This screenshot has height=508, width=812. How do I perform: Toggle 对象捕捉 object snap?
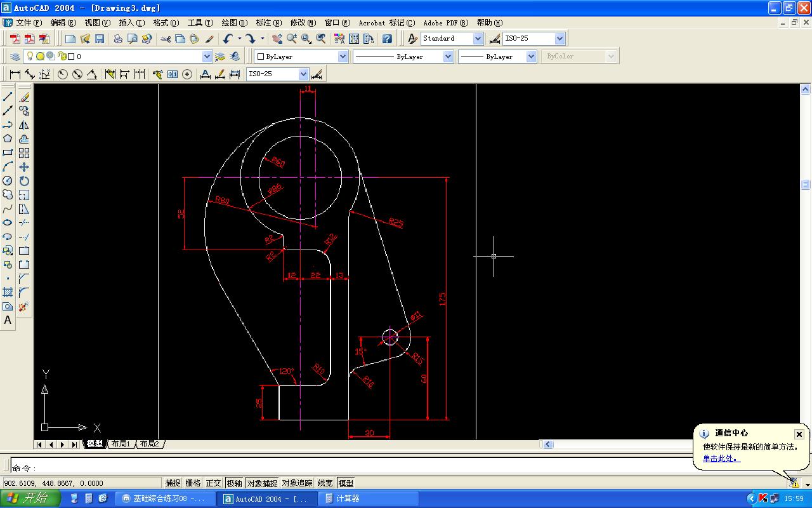262,483
